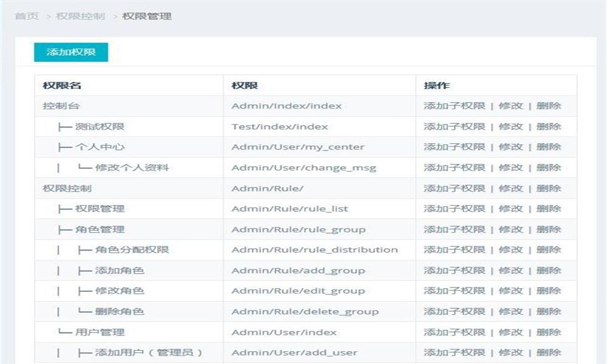Click 修改 for the 个人中心 row
The width and height of the screenshot is (607, 364).
point(510,147)
